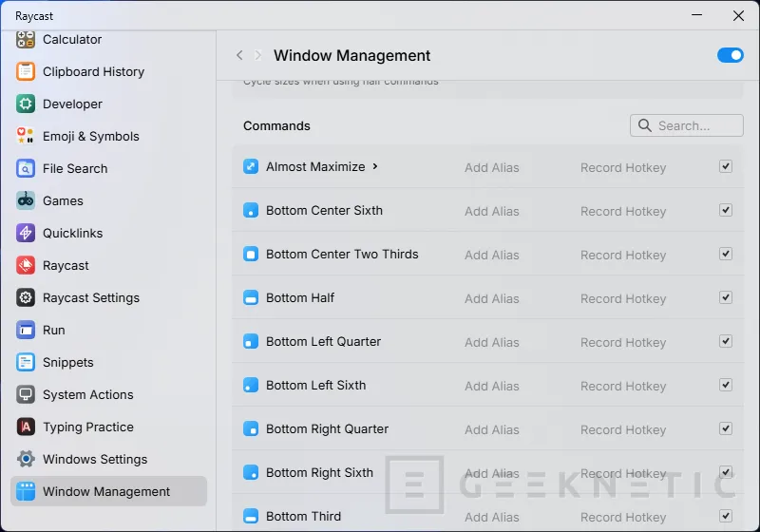
Task: Record Hotkey for Bottom Left Sixth
Action: (623, 386)
